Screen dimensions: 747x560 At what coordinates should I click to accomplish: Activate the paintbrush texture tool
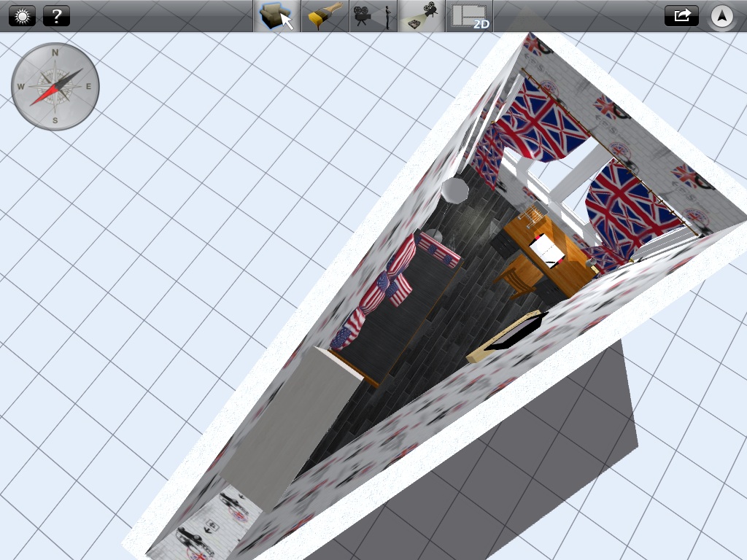coord(325,16)
